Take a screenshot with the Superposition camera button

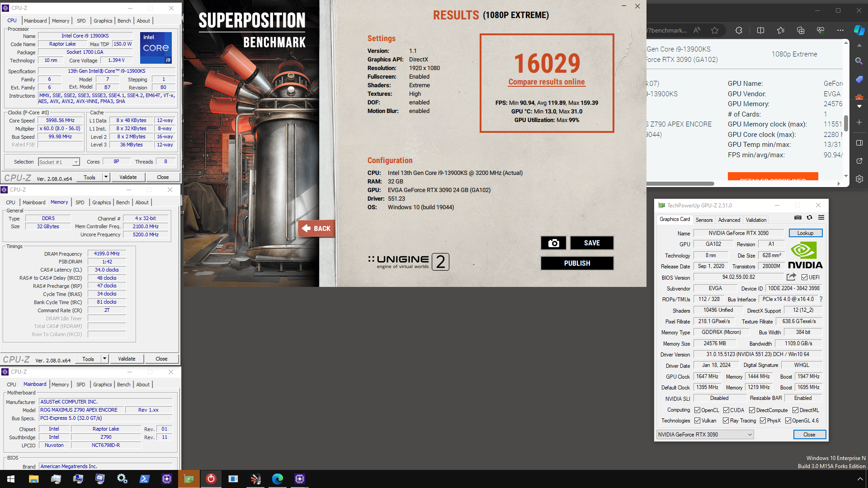(x=553, y=243)
